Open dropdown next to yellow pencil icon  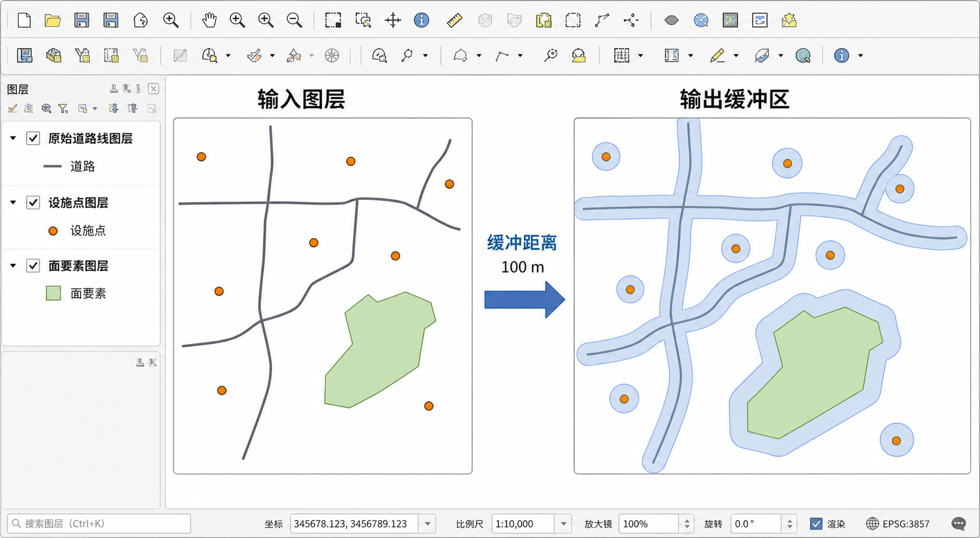736,56
